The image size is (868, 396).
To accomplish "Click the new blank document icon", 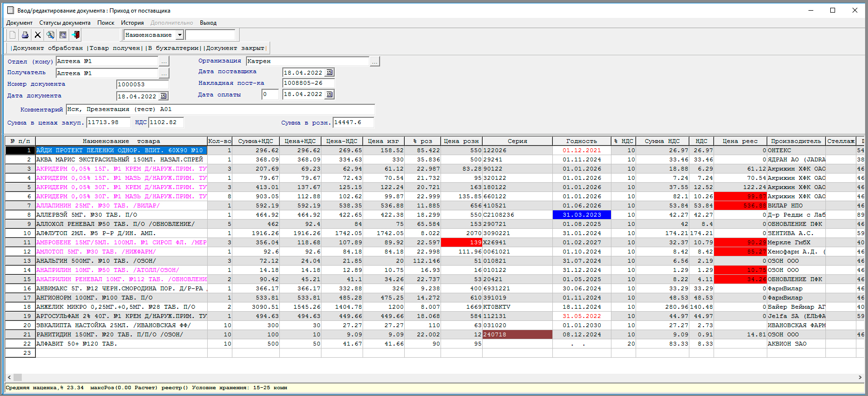I will [13, 35].
